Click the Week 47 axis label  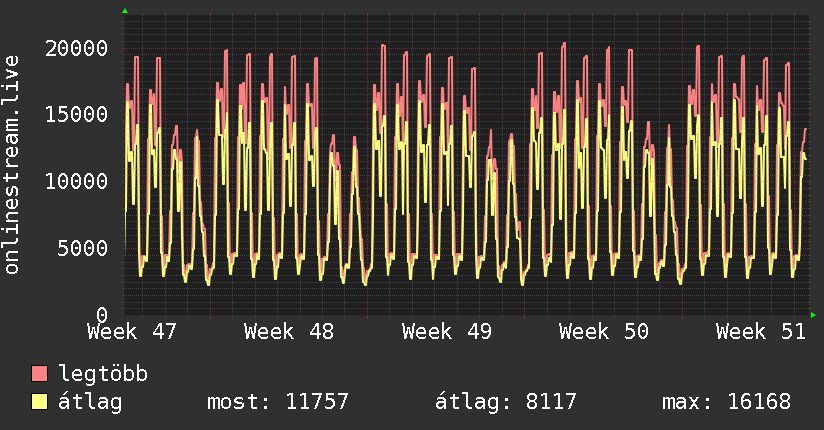(132, 331)
